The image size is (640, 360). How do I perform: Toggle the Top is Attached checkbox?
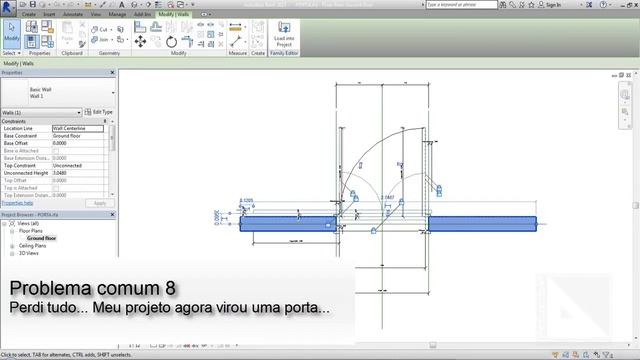click(56, 188)
